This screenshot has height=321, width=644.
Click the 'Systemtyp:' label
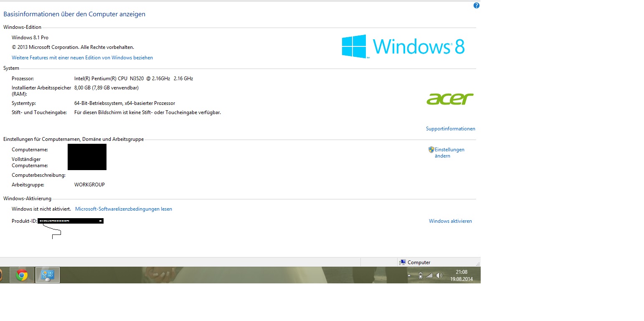(x=24, y=103)
